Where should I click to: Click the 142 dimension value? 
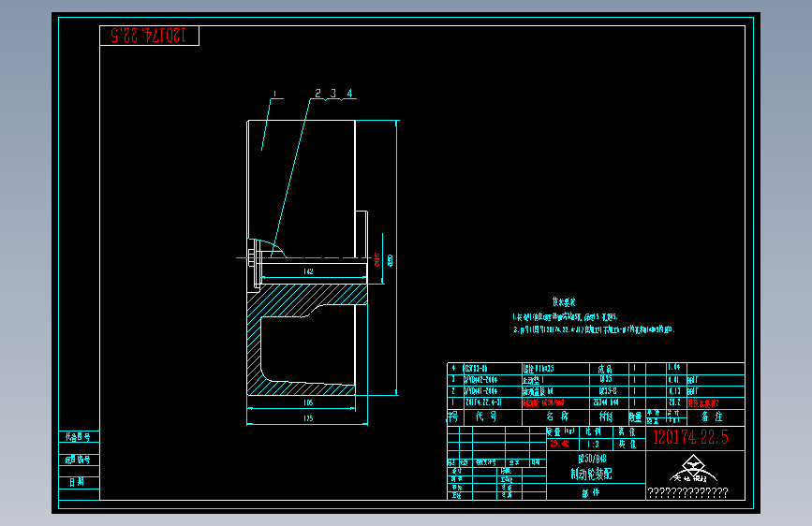tap(308, 271)
